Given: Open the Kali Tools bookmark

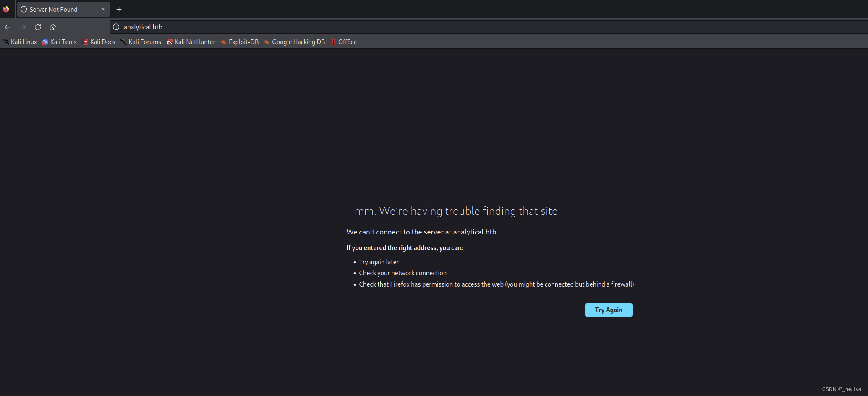Looking at the screenshot, I should (59, 42).
